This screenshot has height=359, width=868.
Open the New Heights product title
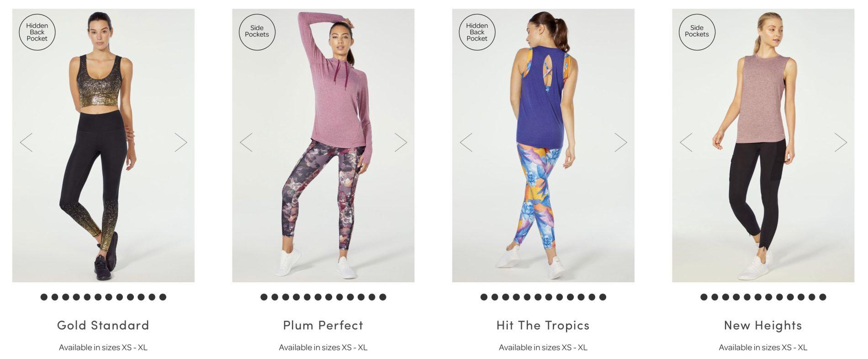tap(763, 325)
